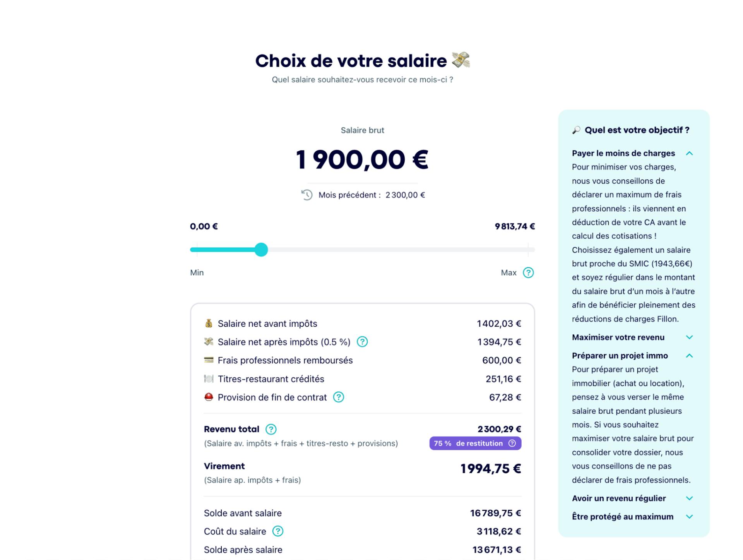Click the Payer le moins de charges title
The width and height of the screenshot is (743, 560).
coord(623,153)
